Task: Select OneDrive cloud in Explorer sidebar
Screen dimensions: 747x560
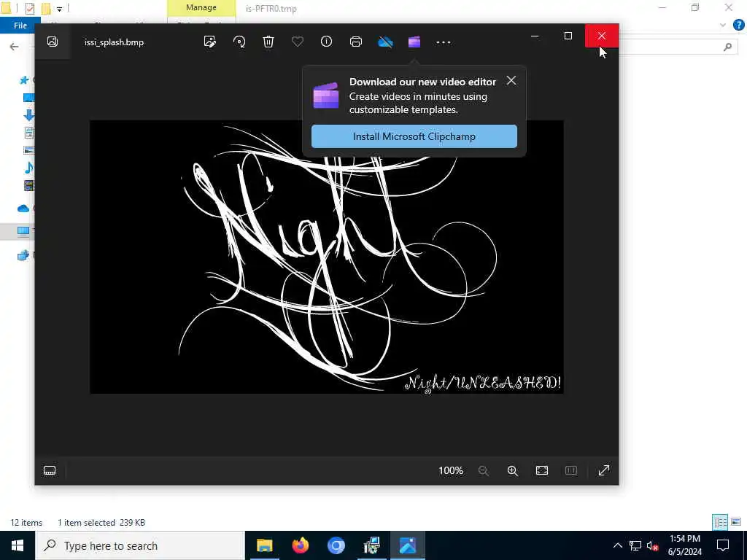Action: [x=23, y=208]
